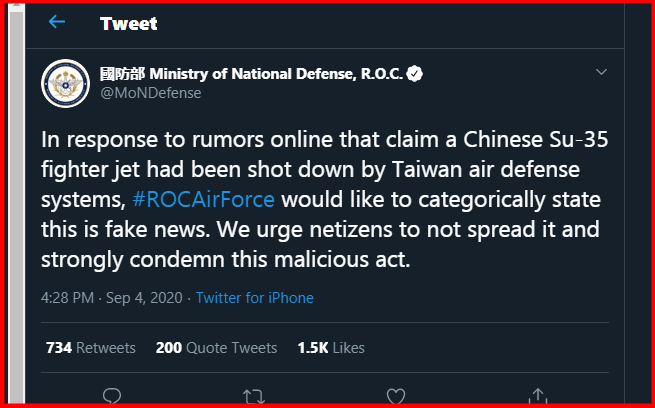The width and height of the screenshot is (655, 408).
Task: Expand the tweet options chevron menu
Action: click(x=601, y=72)
